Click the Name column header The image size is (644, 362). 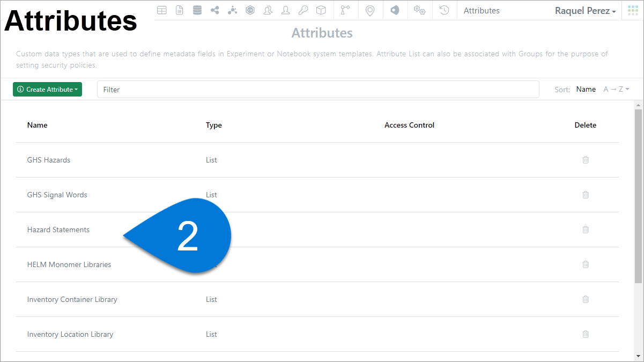38,125
